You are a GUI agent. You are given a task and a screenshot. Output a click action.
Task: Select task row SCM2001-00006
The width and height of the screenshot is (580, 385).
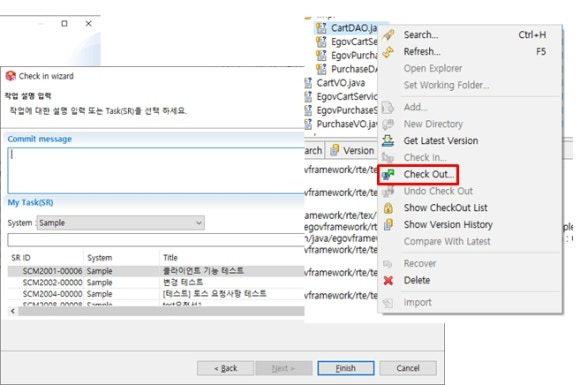point(156,271)
